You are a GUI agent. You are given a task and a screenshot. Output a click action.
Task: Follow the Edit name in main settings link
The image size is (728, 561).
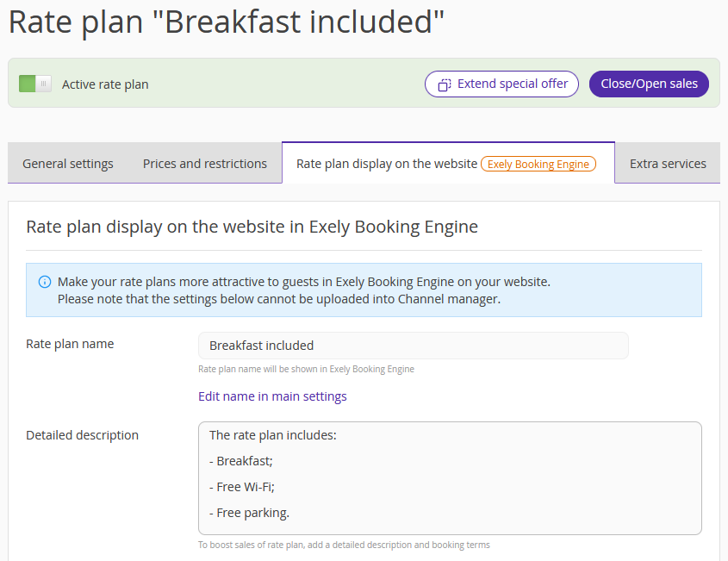[x=272, y=396]
